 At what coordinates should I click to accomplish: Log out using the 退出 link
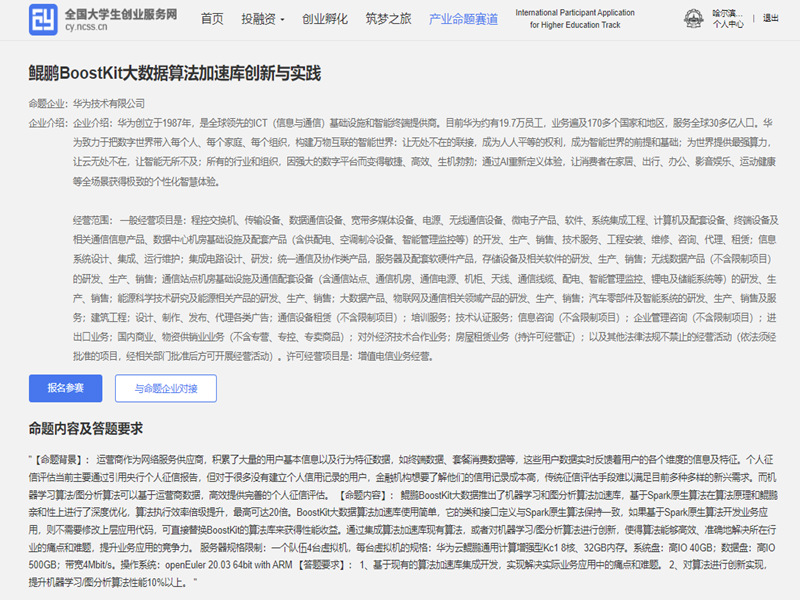point(771,18)
